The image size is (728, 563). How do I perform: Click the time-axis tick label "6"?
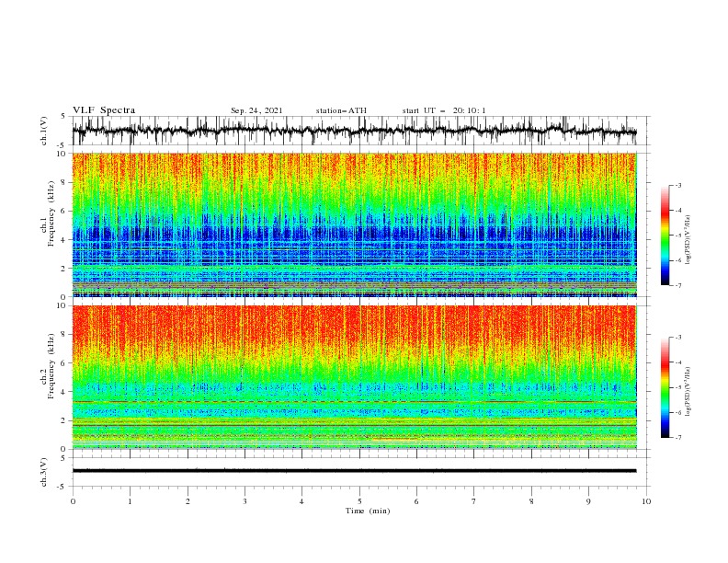[417, 501]
